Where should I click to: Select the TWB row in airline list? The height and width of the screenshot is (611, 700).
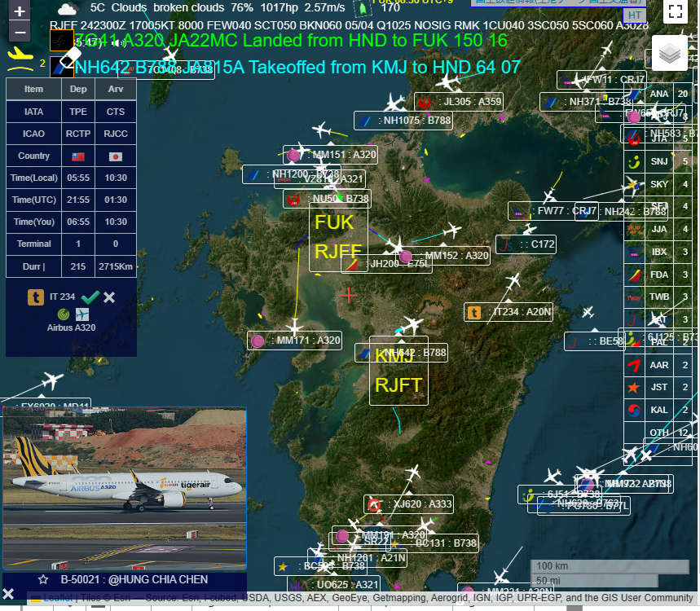[658, 297]
